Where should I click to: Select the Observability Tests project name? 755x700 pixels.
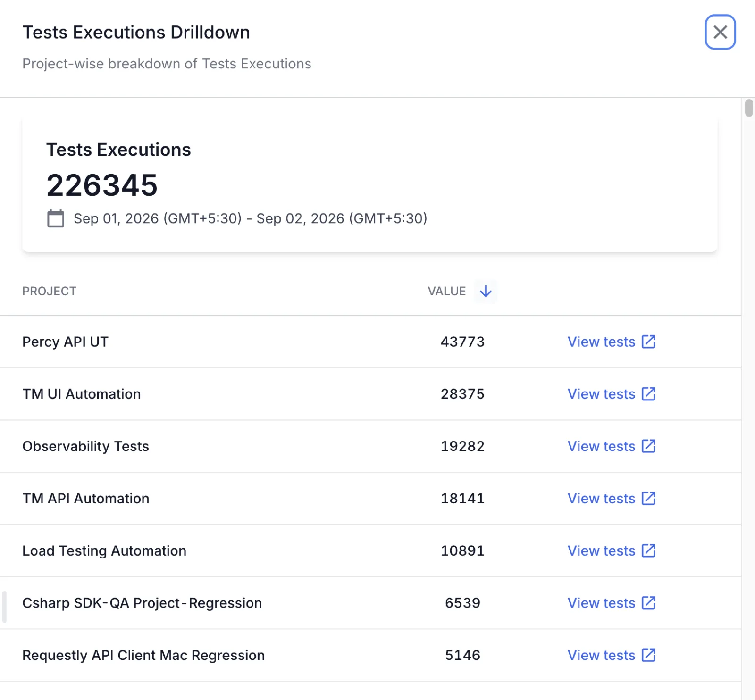85,446
